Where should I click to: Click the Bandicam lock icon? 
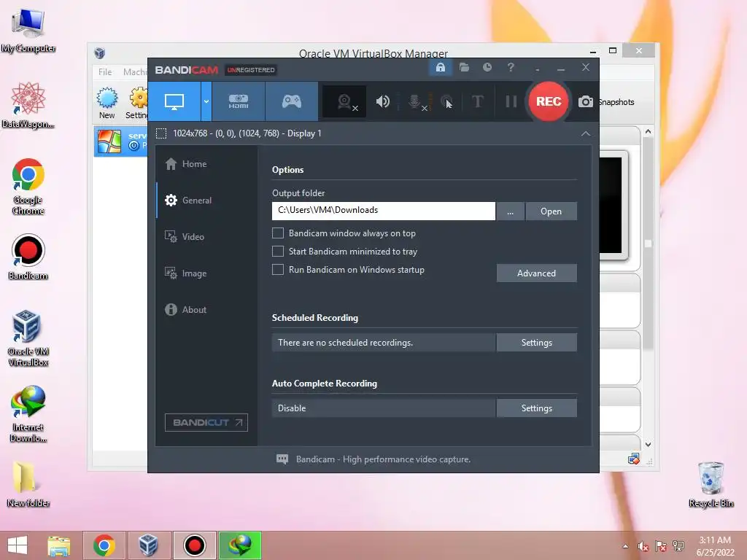pos(440,68)
